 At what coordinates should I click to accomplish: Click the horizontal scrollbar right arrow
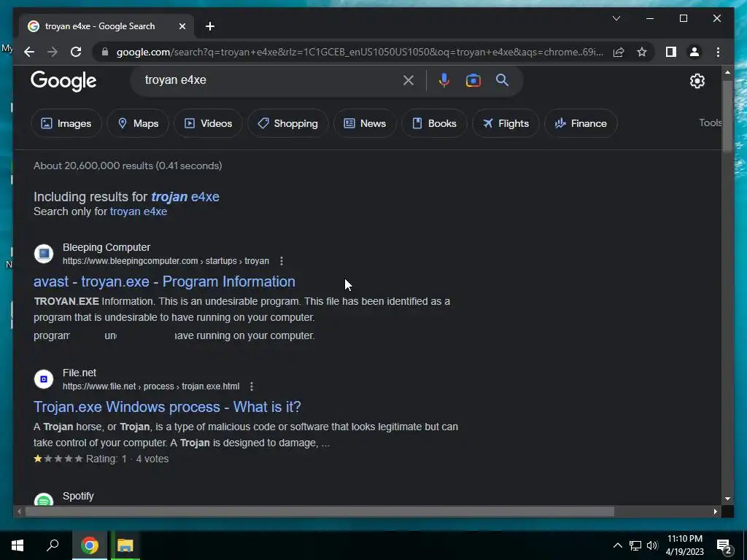716,511
